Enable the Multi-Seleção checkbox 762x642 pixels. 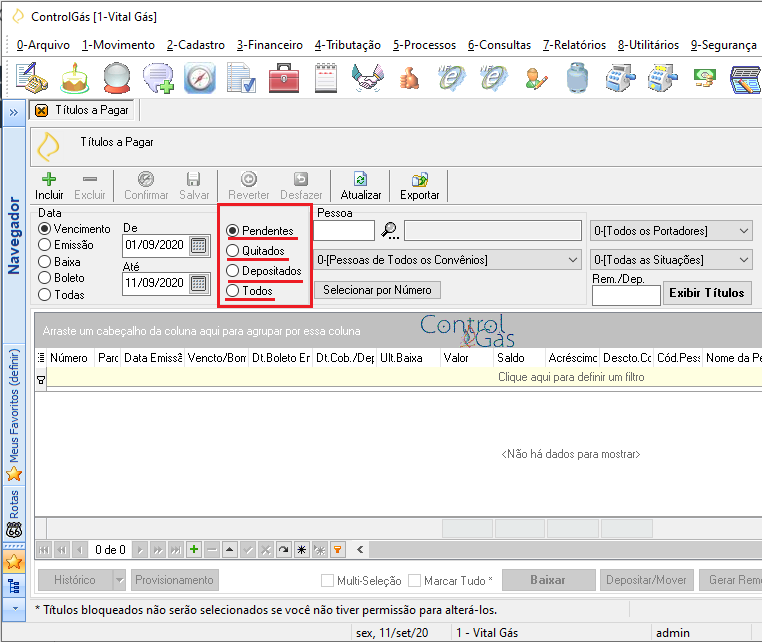328,580
